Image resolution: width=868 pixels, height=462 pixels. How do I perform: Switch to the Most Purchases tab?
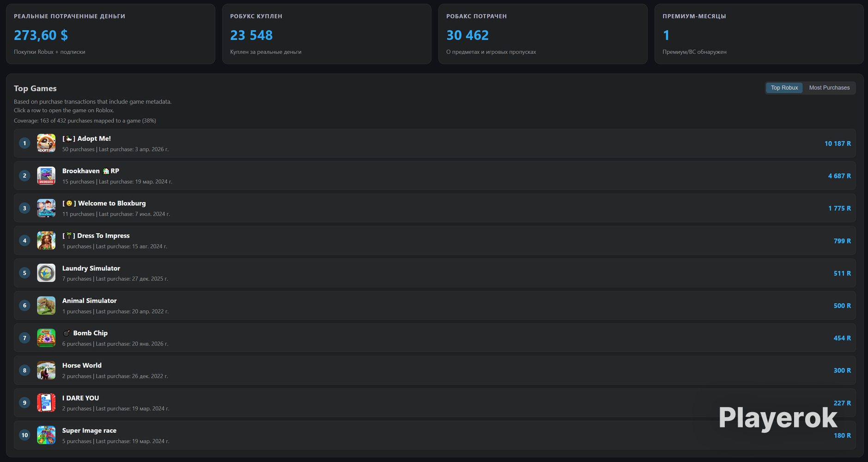[x=829, y=88]
